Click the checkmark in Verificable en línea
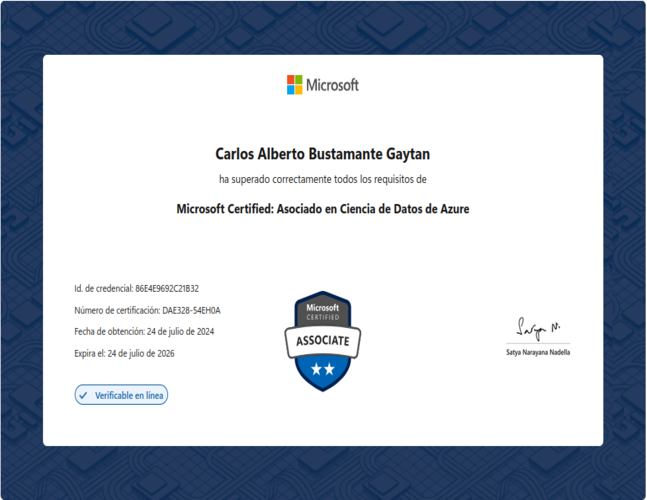The width and height of the screenshot is (647, 500). pyautogui.click(x=83, y=395)
